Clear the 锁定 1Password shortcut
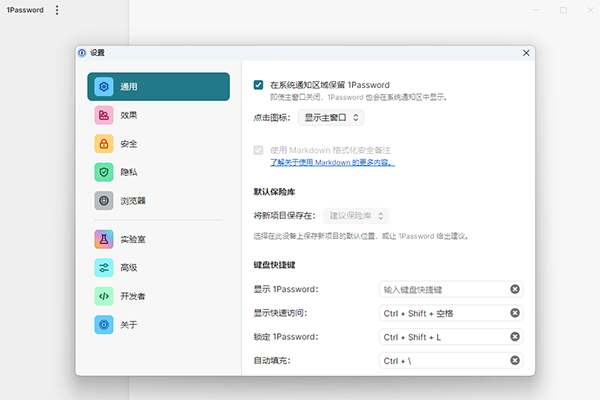Screen dimensions: 600x400 coord(515,337)
